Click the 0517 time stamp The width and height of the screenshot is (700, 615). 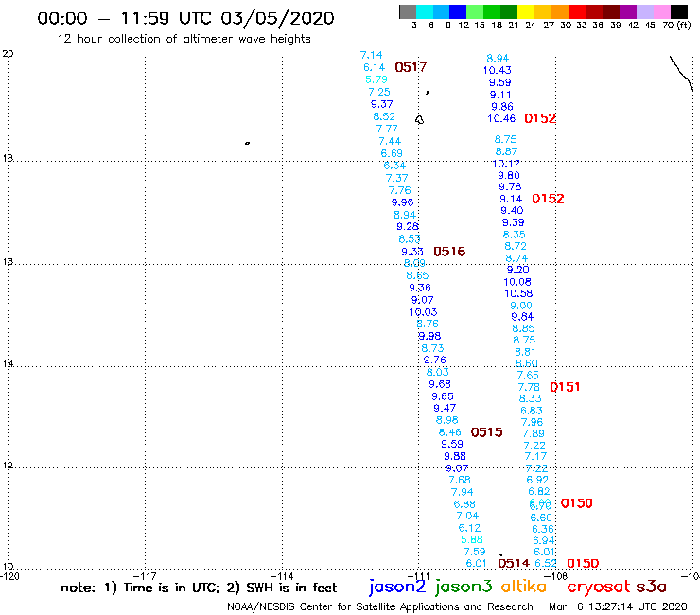(x=411, y=67)
